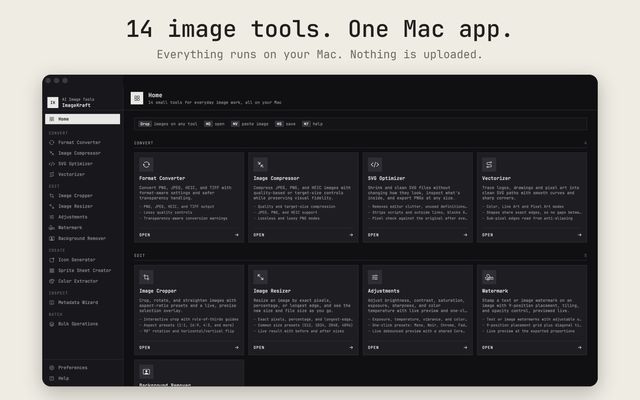Choose Background Remover in sidebar

coord(82,238)
